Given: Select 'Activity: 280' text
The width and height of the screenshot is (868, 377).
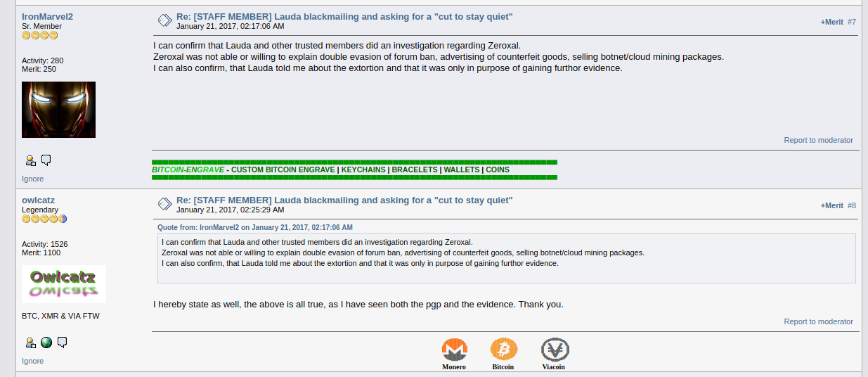Looking at the screenshot, I should click(43, 60).
